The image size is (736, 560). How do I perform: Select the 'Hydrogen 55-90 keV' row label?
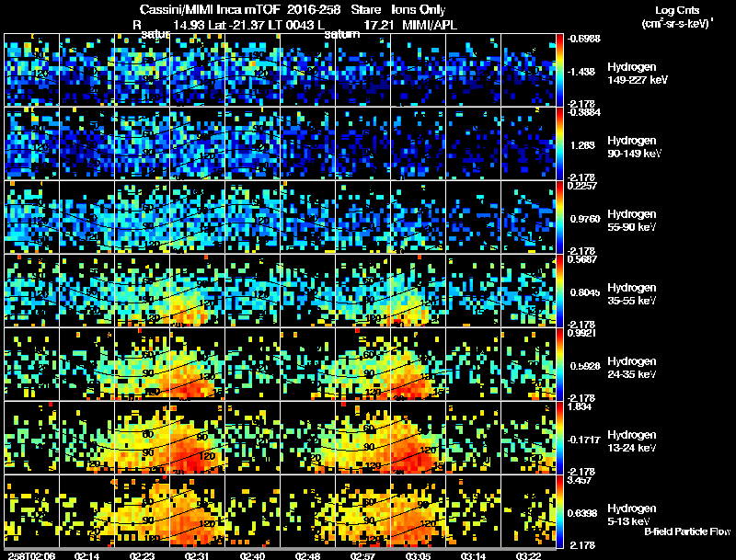point(632,221)
